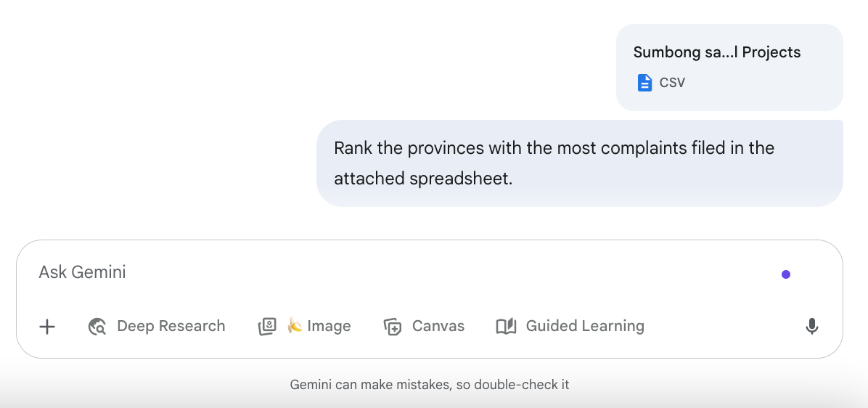Screen dimensions: 868x408
Task: Enable Guided Learning via its label
Action: click(x=584, y=326)
